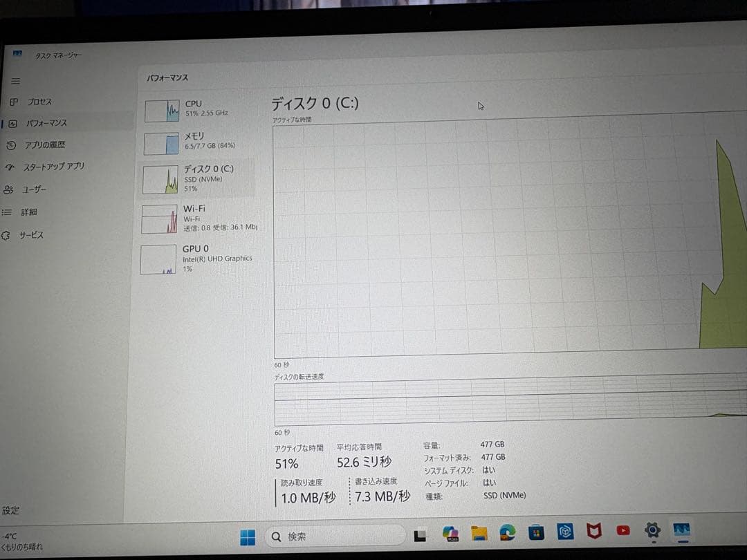The image size is (747, 560).
Task: Open the Windows search box
Action: [335, 536]
